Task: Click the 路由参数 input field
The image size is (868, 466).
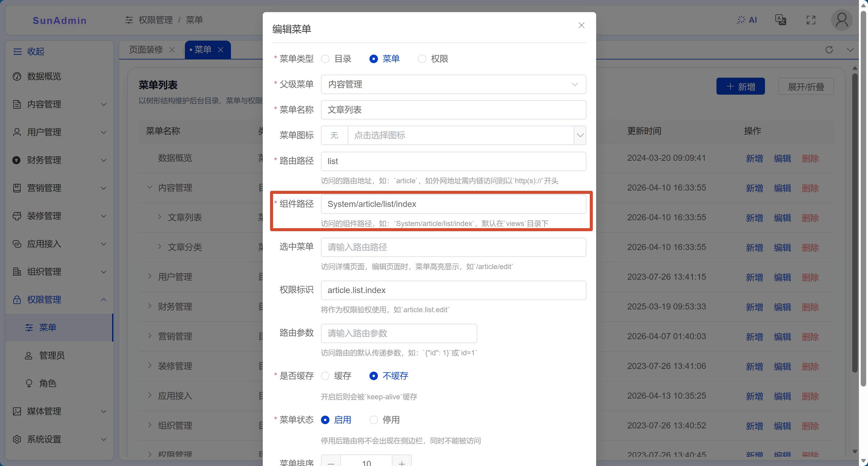Action: pyautogui.click(x=399, y=333)
